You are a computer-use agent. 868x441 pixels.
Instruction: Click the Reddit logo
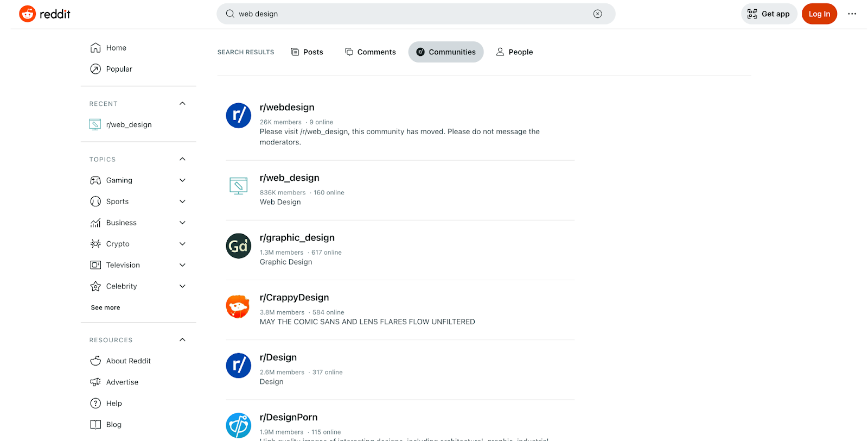[x=44, y=14]
